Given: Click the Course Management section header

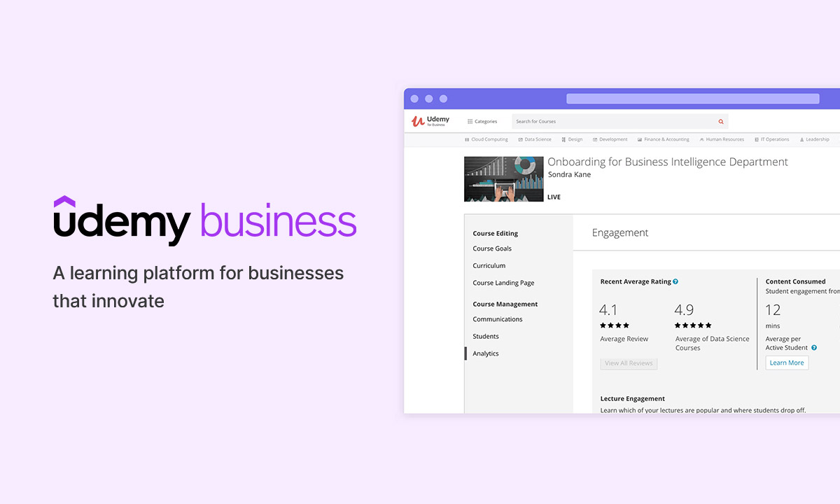Looking at the screenshot, I should (505, 304).
